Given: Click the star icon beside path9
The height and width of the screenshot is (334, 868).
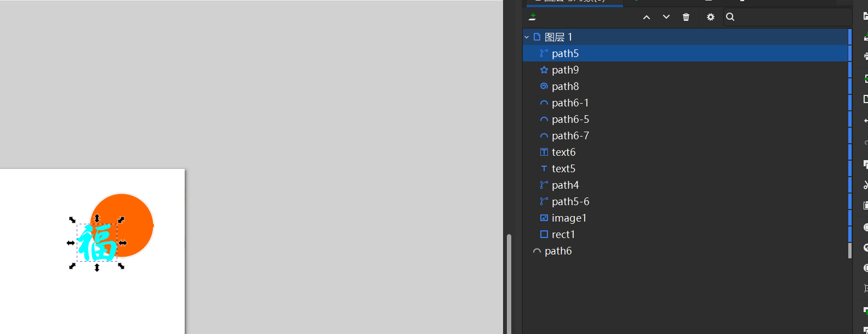Looking at the screenshot, I should coord(544,70).
